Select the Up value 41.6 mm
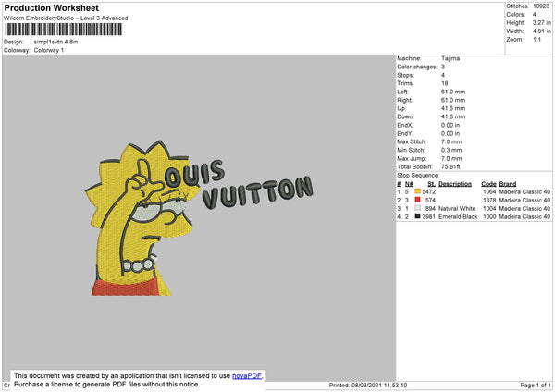 click(x=453, y=108)
